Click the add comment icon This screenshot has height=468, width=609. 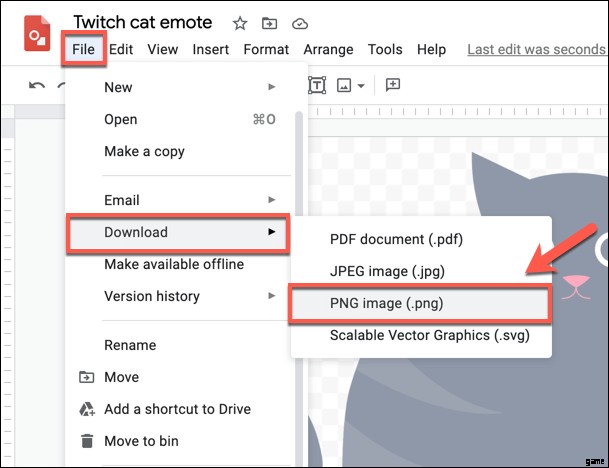[x=393, y=85]
